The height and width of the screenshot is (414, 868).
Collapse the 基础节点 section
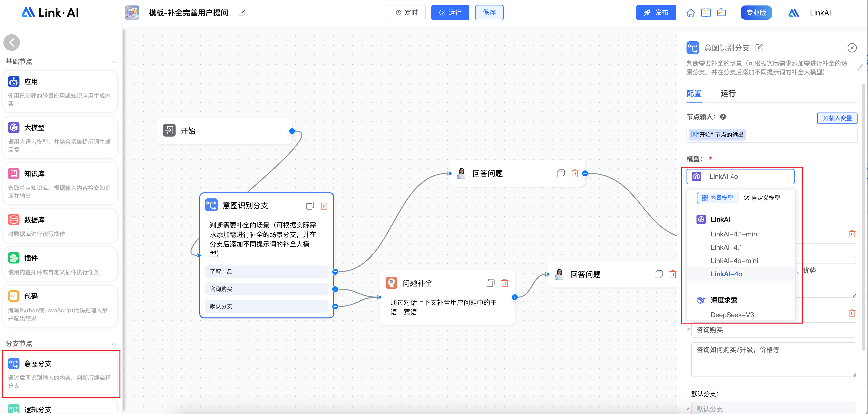[x=114, y=62]
